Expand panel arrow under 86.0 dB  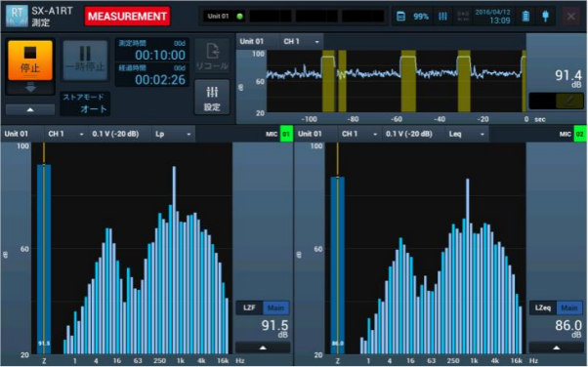(x=556, y=347)
